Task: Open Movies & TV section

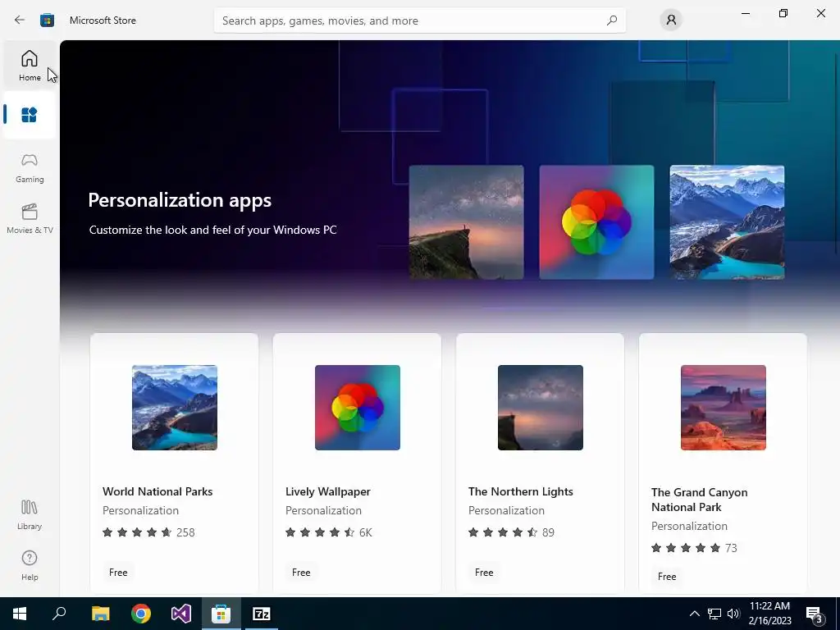Action: click(x=30, y=219)
